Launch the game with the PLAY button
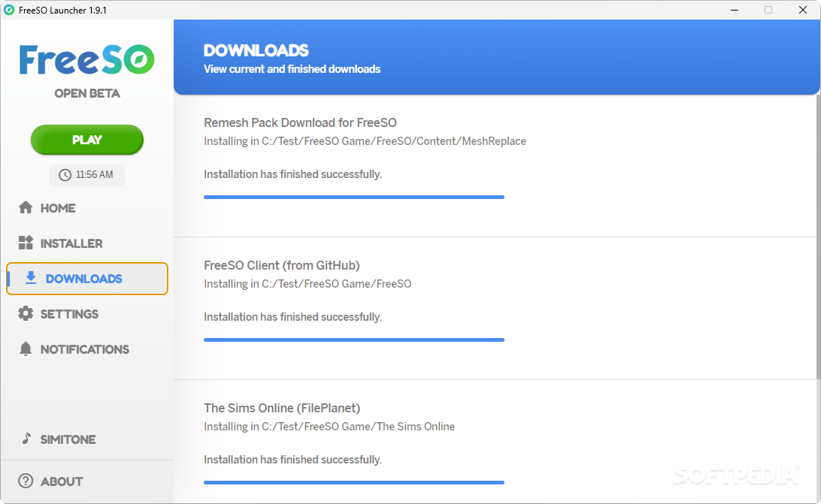821x504 pixels. pos(87,140)
